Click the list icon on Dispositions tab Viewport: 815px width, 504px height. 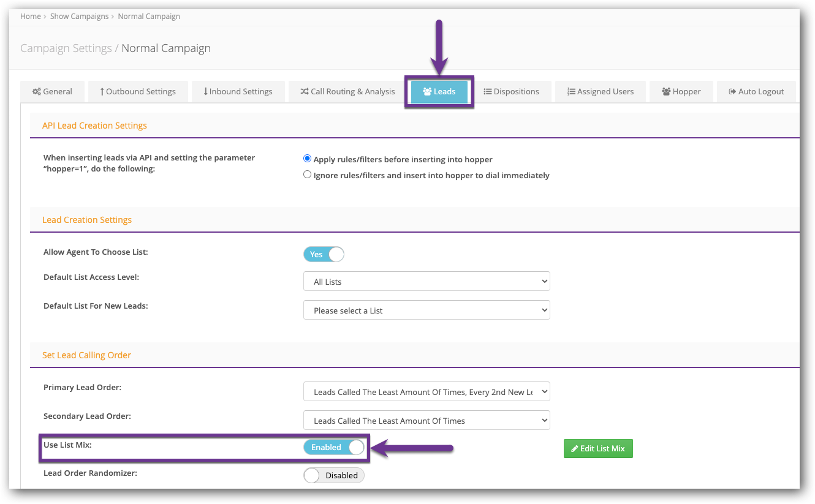click(488, 91)
